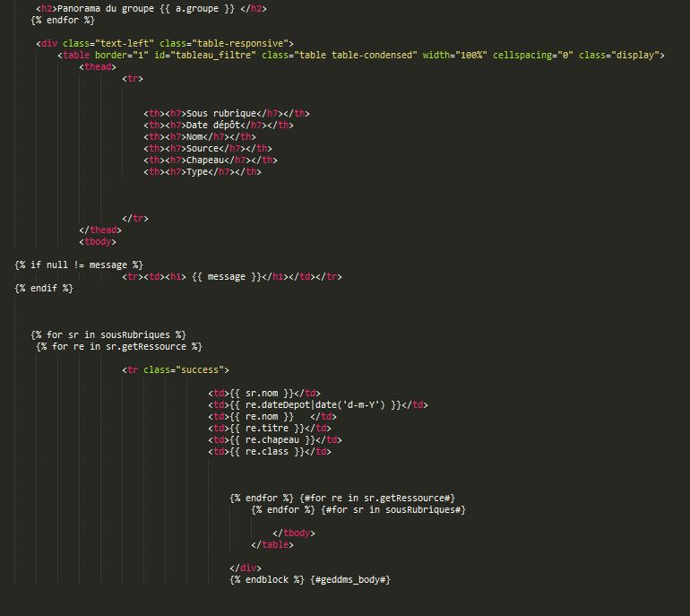
Task: Click the id="tableau_filtre" attribute
Action: 204,55
